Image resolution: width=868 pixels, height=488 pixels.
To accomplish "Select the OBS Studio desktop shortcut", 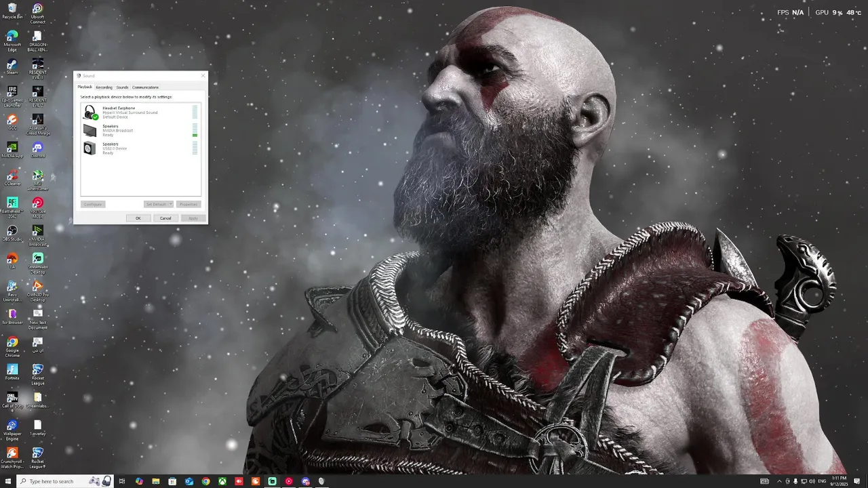I will point(12,233).
